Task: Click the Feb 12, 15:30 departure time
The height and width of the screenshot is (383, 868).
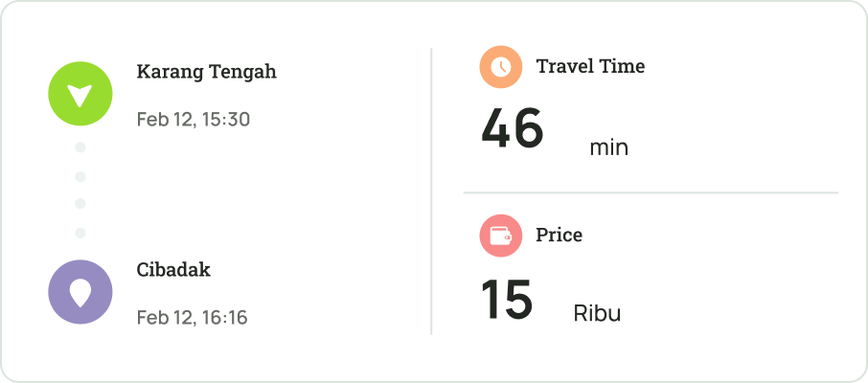Action: click(x=193, y=120)
